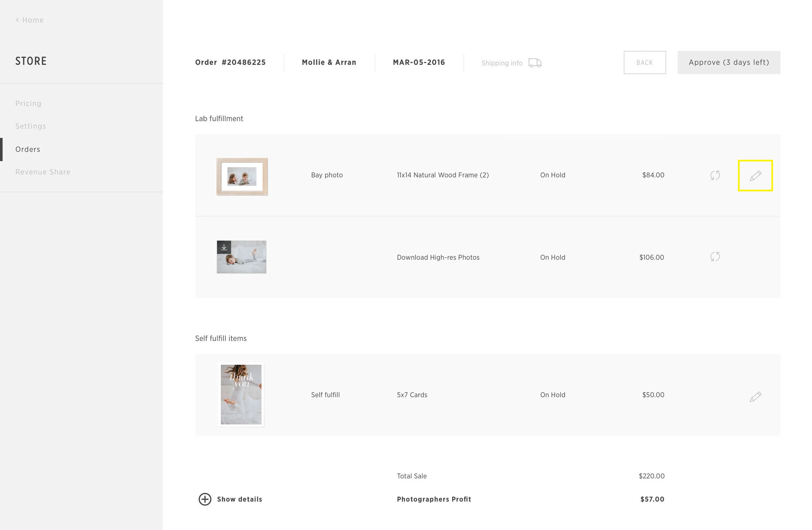Click On Hold status for 5x7 Cards
Image resolution: width=812 pixels, height=530 pixels.
pyautogui.click(x=553, y=395)
